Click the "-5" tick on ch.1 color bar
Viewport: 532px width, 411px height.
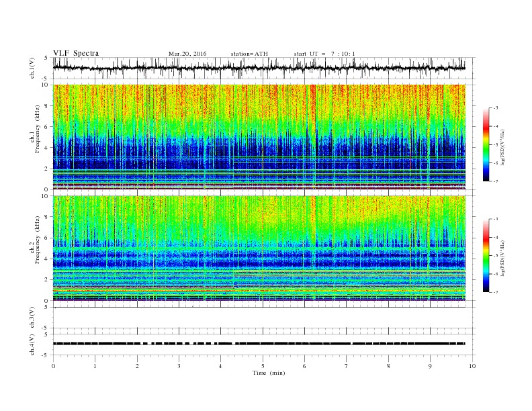(496, 145)
